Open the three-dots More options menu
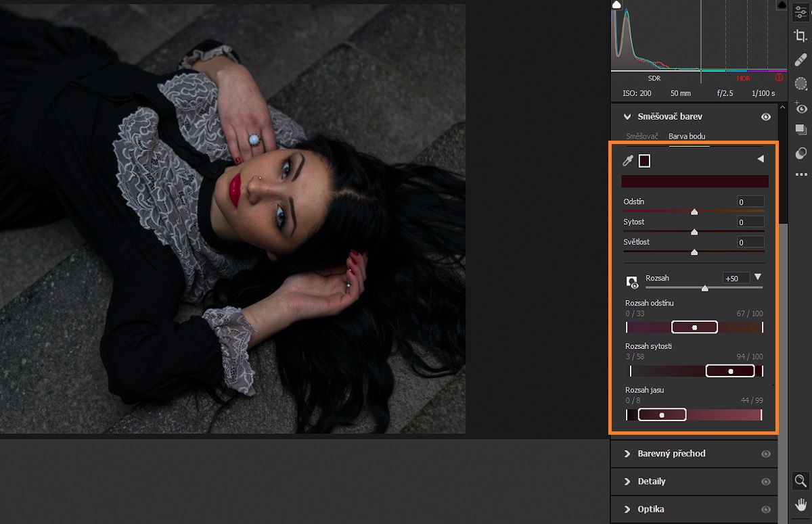The image size is (812, 524). click(x=800, y=175)
